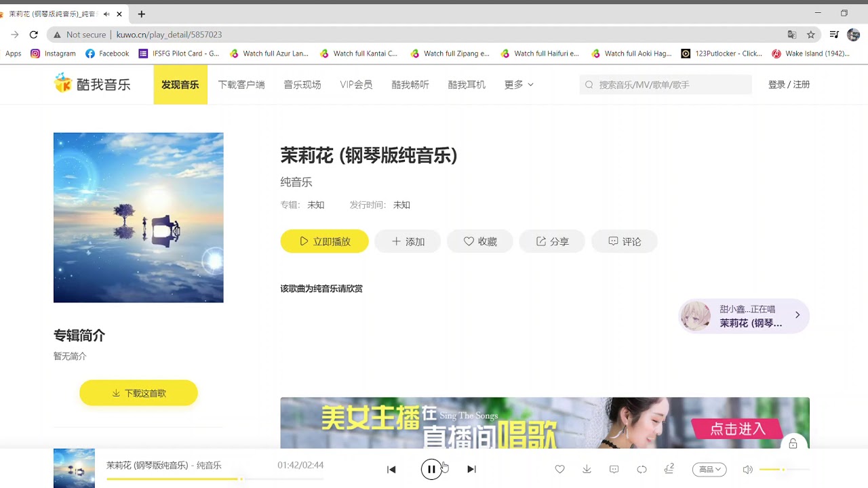The height and width of the screenshot is (488, 868).
Task: Click the 收藏 favorite button
Action: point(480,241)
